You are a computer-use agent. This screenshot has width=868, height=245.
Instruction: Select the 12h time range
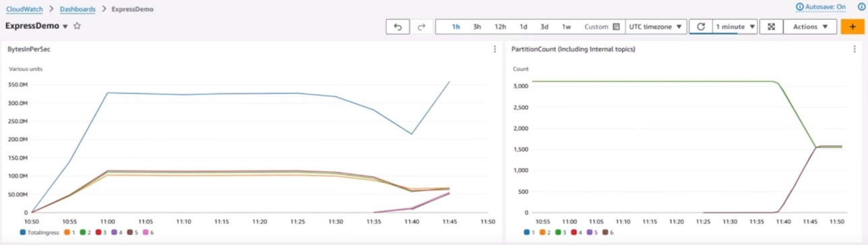tap(500, 27)
